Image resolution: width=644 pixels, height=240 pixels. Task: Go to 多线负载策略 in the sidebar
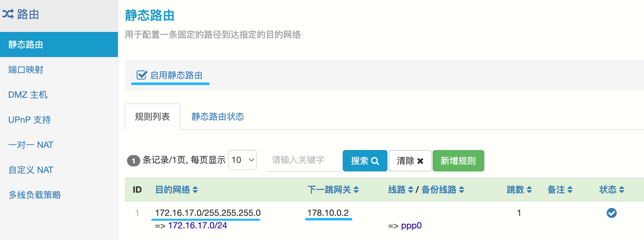(x=35, y=195)
